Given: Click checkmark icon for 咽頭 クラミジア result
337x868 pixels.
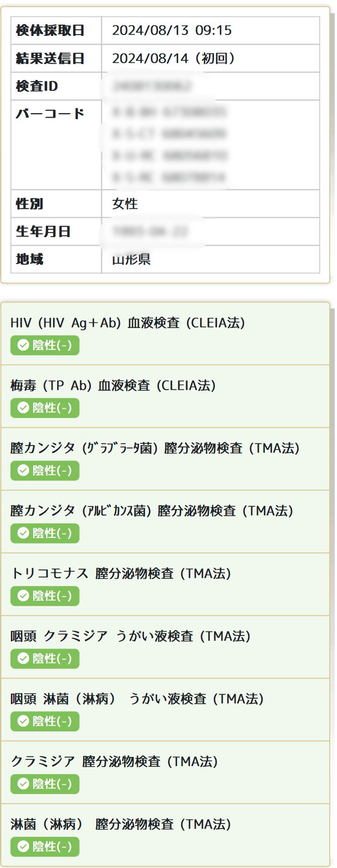Looking at the screenshot, I should click(23, 659).
